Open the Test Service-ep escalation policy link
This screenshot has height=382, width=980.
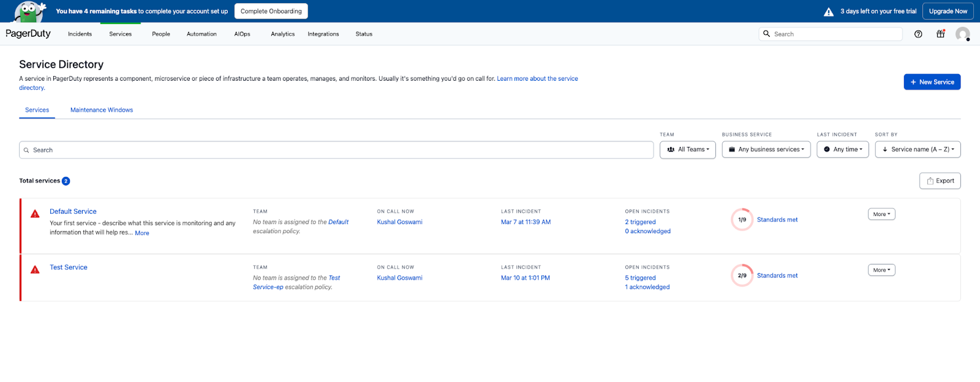tap(296, 282)
